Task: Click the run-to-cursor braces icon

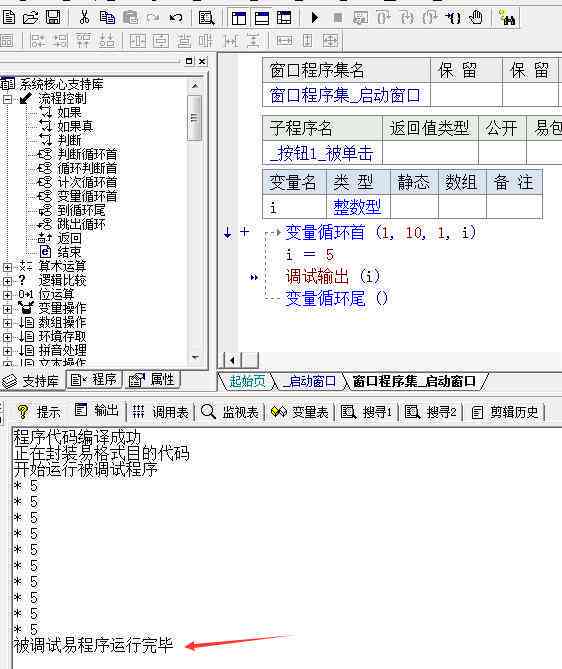Action: pyautogui.click(x=453, y=17)
